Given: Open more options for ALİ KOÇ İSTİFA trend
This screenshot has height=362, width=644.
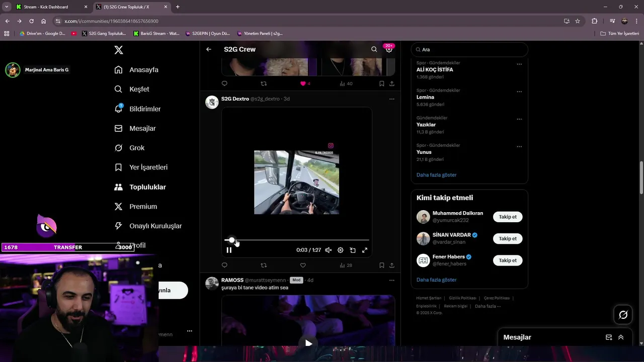Looking at the screenshot, I should (519, 64).
